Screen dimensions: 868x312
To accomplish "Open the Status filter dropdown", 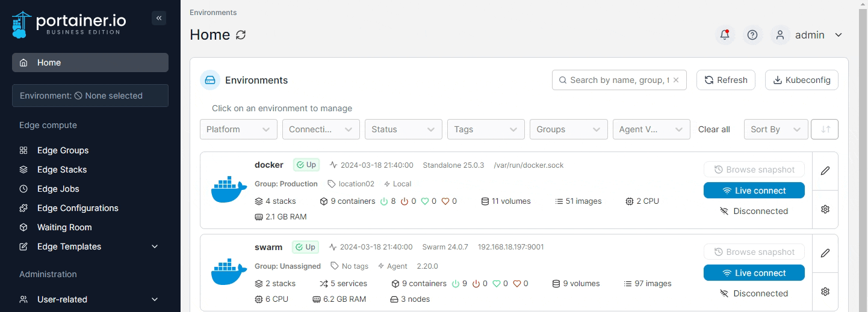I will pyautogui.click(x=403, y=129).
